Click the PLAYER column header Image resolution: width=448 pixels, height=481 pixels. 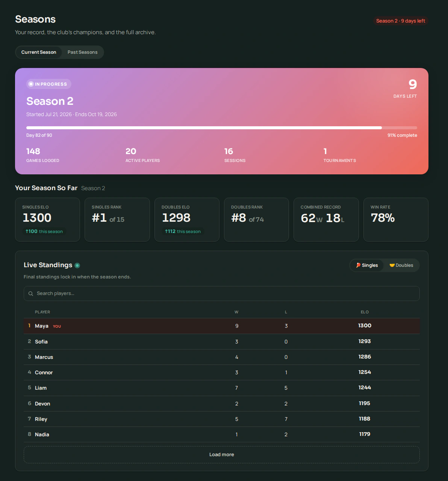click(42, 312)
